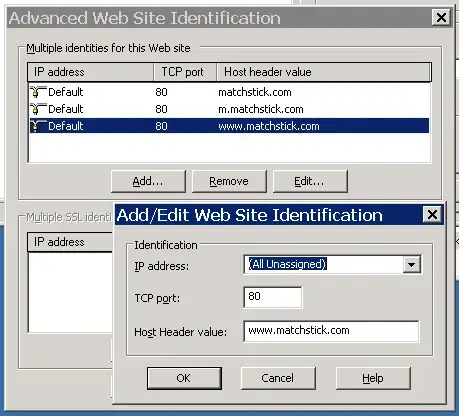Click the Edit... button
459x416 pixels.
coord(310,181)
